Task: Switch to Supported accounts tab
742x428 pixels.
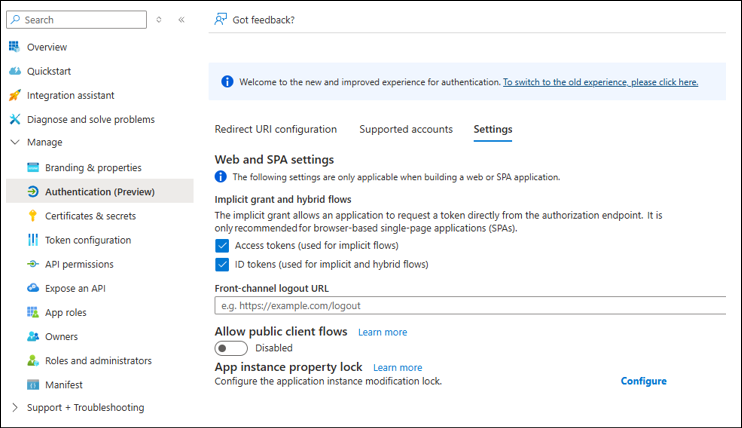Action: pos(406,129)
